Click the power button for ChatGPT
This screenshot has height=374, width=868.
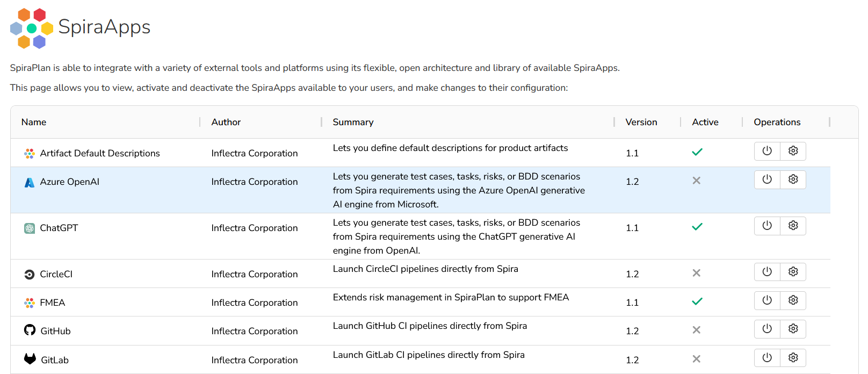click(x=767, y=226)
